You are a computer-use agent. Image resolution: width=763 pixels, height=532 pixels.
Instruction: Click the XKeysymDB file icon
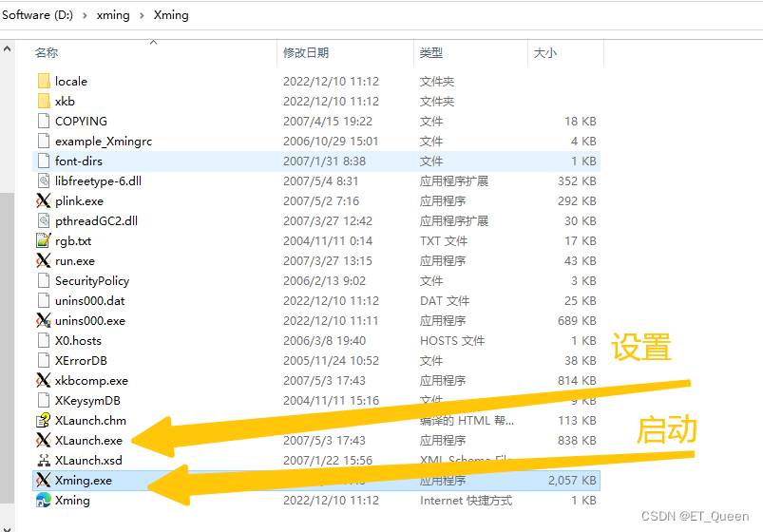[x=44, y=401]
